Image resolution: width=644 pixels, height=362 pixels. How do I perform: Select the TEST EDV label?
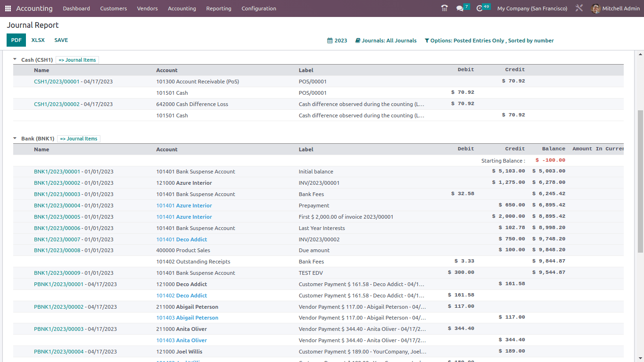pos(311,273)
